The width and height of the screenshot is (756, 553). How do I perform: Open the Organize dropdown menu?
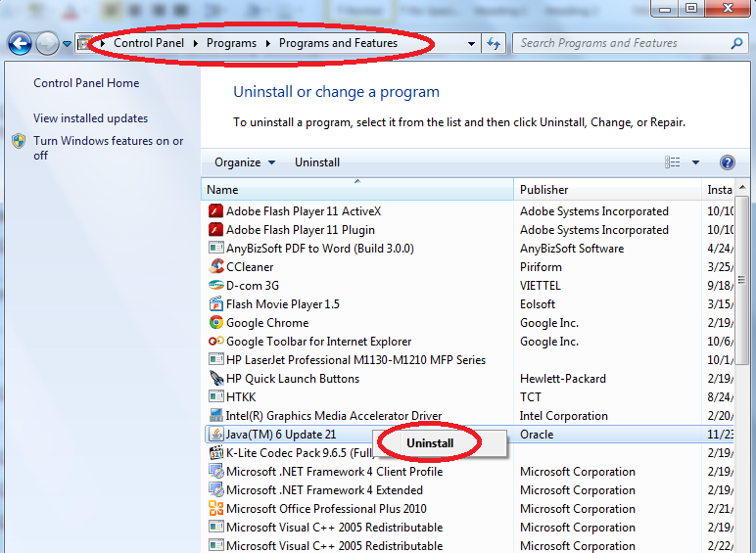[245, 162]
